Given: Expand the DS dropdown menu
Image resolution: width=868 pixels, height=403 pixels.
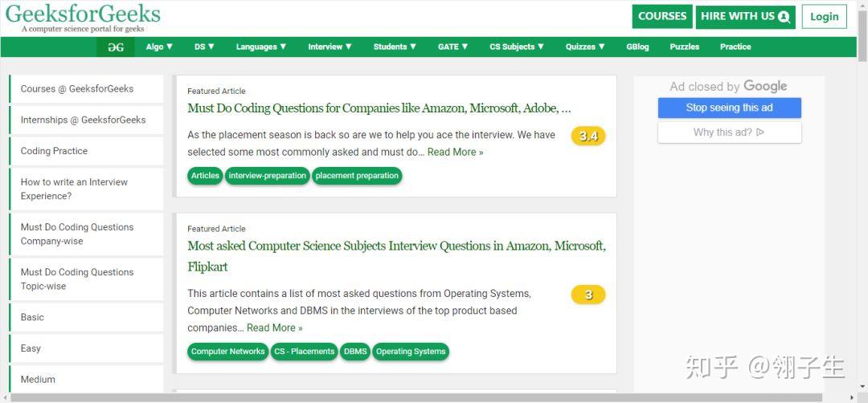Looking at the screenshot, I should pos(204,47).
